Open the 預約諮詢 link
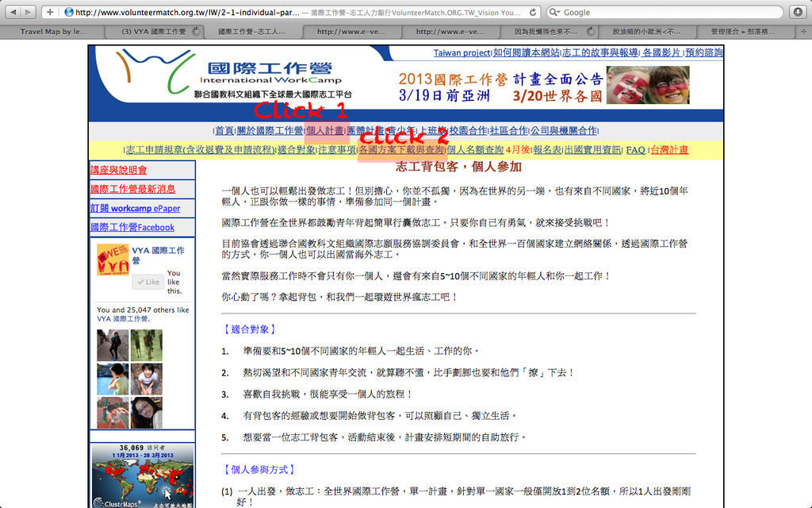The width and height of the screenshot is (812, 508). [x=704, y=53]
